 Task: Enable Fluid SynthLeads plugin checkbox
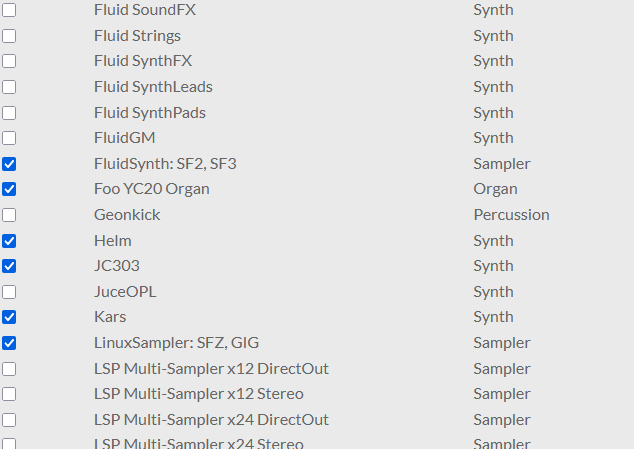point(9,87)
